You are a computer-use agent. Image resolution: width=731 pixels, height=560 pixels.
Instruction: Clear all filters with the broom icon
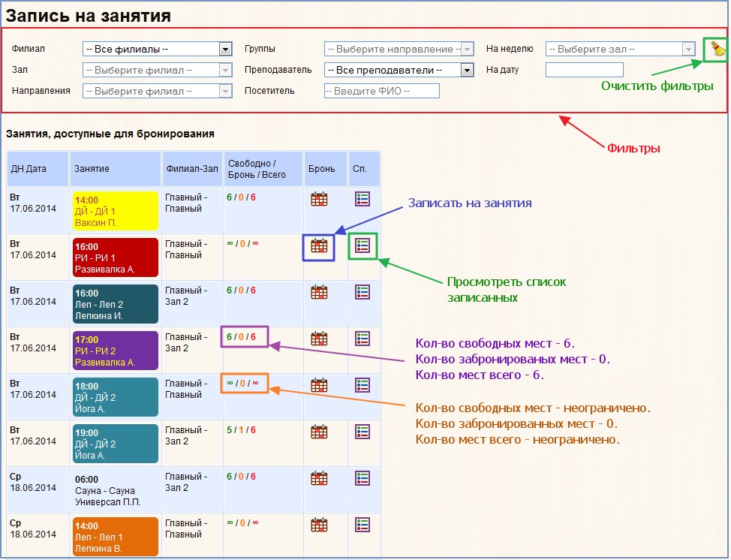pyautogui.click(x=717, y=49)
